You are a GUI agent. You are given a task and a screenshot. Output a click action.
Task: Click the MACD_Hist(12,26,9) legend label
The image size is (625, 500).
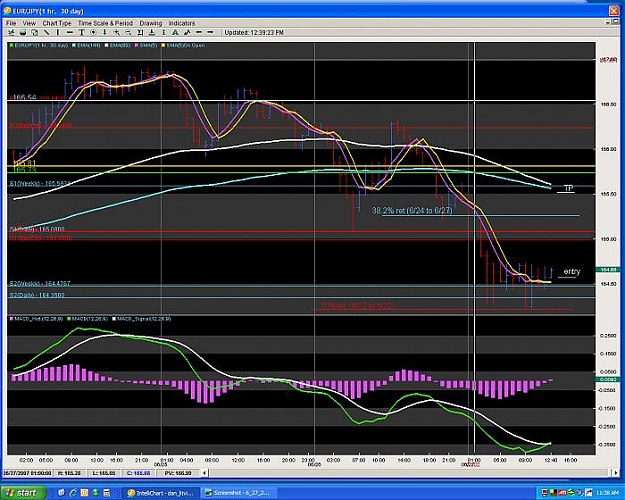(37, 319)
